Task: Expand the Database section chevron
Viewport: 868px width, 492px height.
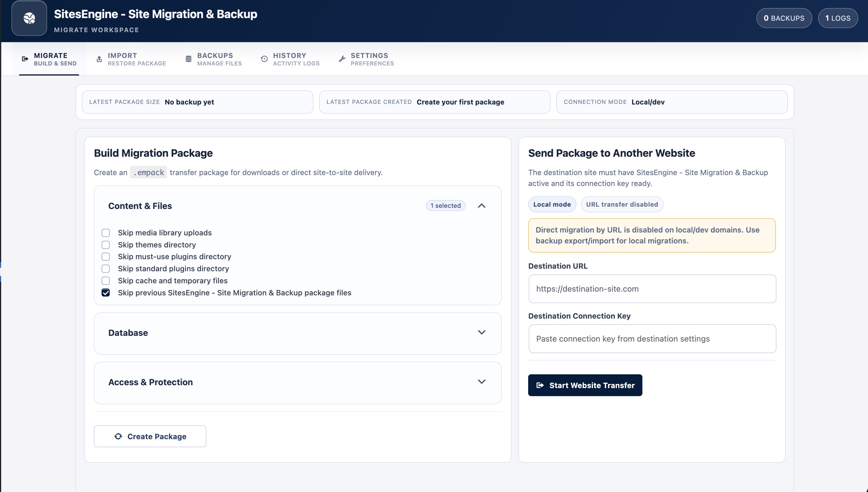Action: [x=481, y=332]
